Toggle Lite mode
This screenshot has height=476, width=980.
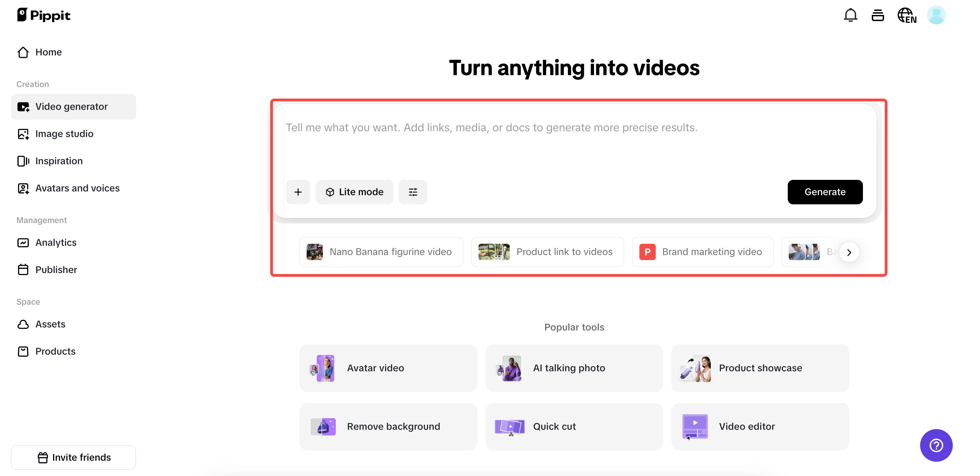354,192
